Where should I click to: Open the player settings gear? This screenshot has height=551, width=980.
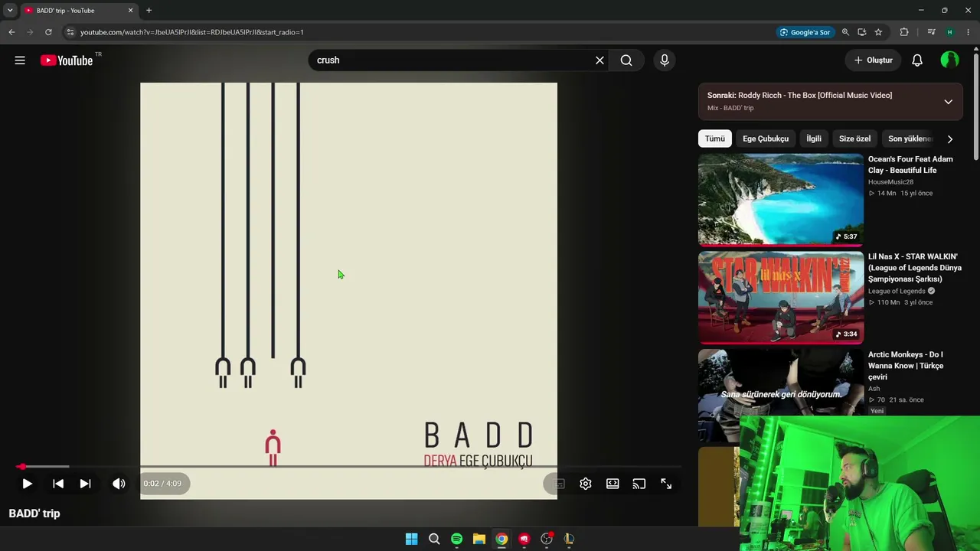[x=586, y=484]
